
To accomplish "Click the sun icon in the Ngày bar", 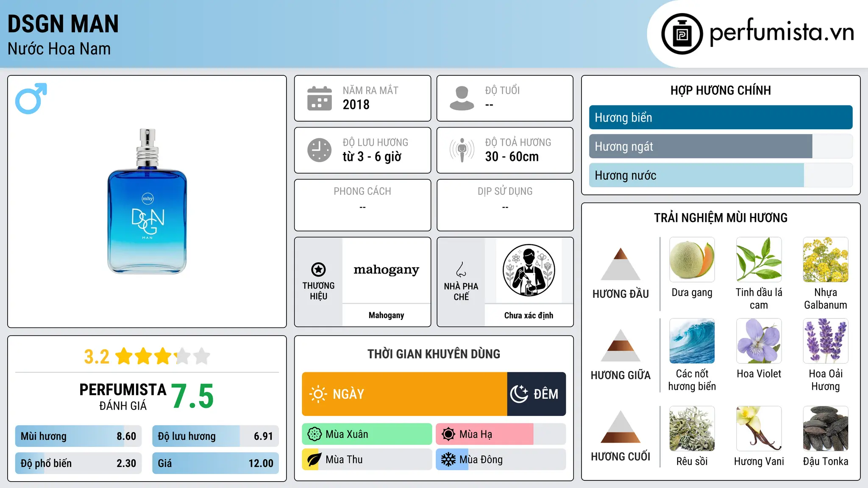I will click(x=318, y=394).
